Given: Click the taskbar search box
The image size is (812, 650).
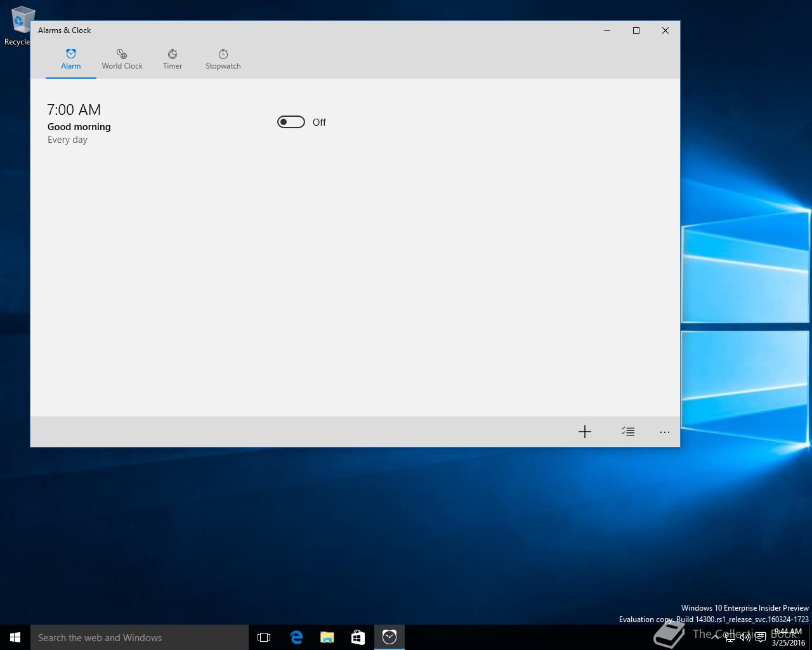Looking at the screenshot, I should (x=140, y=637).
